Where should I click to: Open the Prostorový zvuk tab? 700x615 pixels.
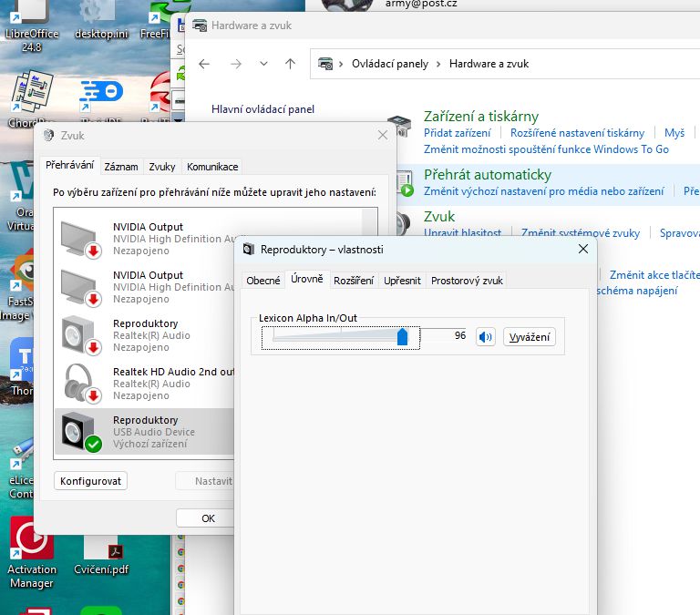(x=467, y=281)
